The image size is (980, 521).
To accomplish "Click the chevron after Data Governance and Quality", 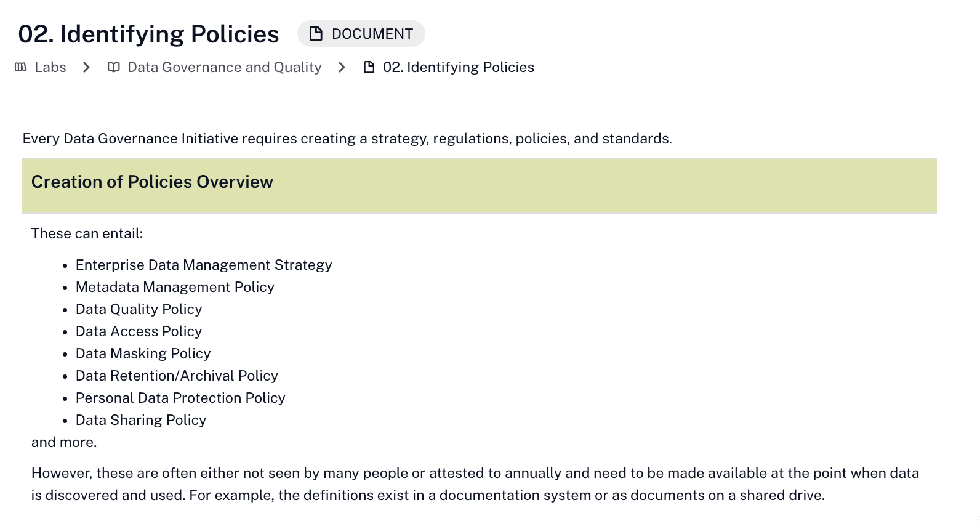I will click(342, 67).
